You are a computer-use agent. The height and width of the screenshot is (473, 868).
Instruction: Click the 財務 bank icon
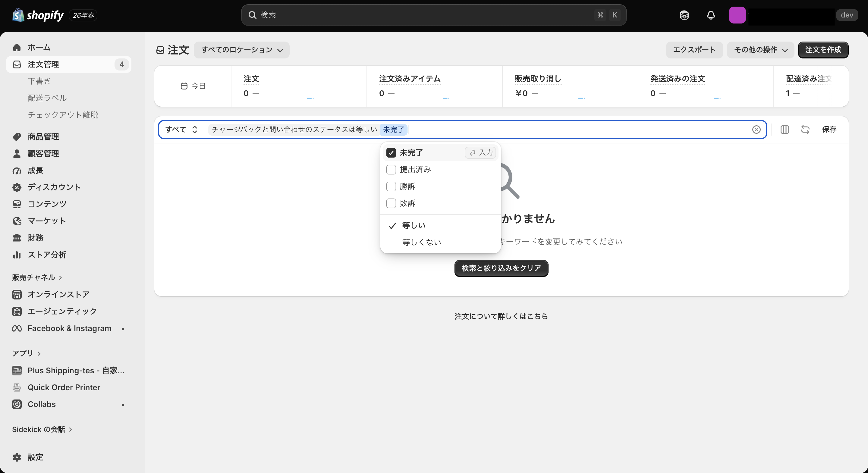[x=17, y=237]
